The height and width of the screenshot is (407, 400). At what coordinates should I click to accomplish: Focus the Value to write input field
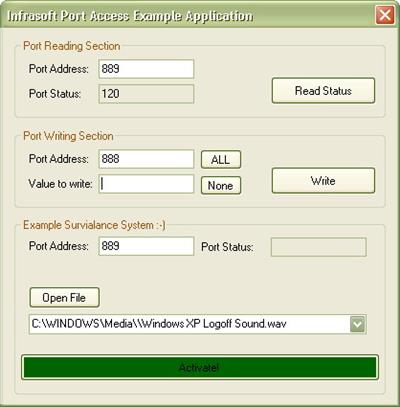coord(146,184)
